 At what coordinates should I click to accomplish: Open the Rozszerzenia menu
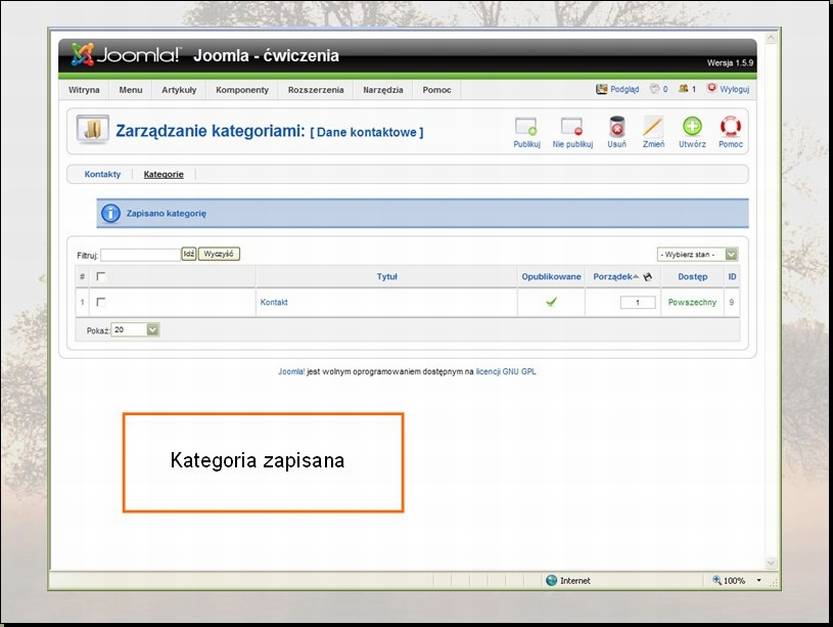click(316, 90)
